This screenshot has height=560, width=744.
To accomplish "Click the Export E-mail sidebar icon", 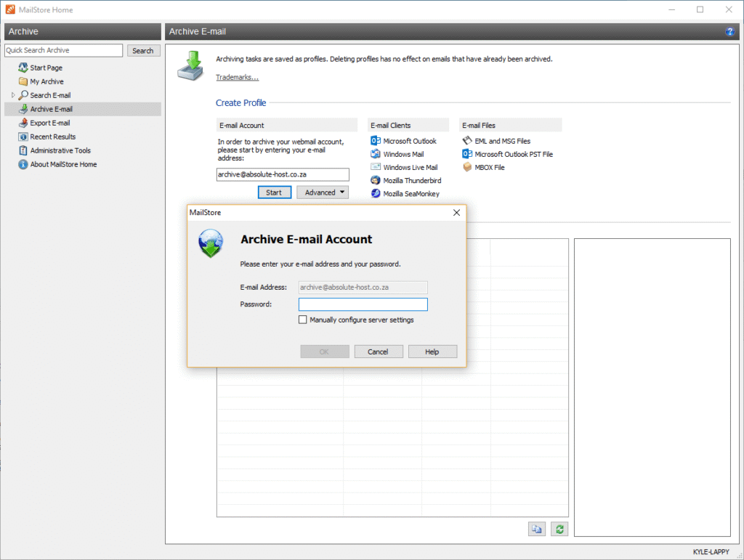I will [x=23, y=122].
